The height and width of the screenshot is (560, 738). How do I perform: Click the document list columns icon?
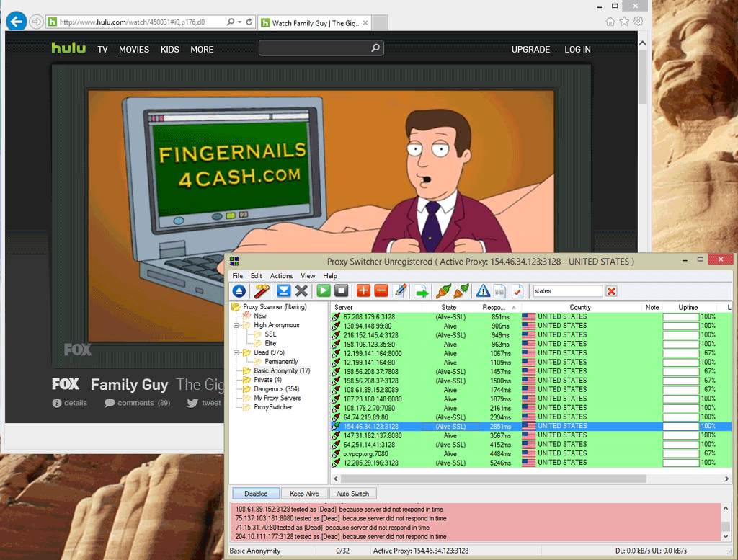coord(500,291)
